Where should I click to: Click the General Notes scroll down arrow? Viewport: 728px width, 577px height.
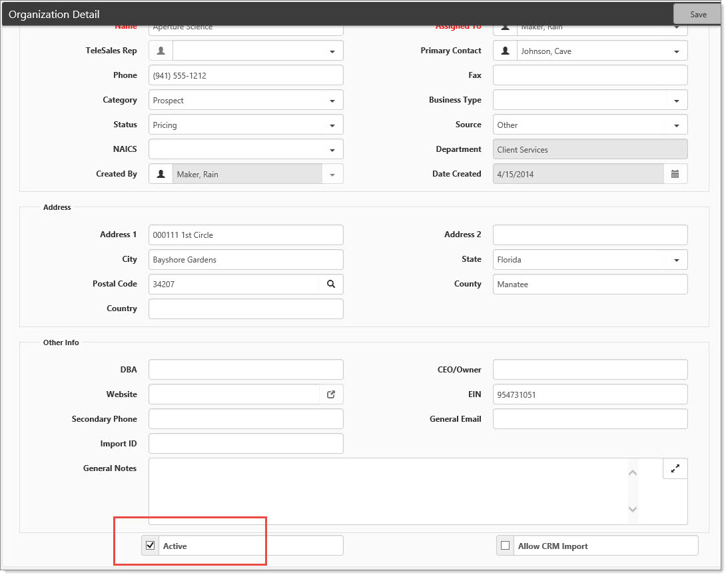pos(632,509)
